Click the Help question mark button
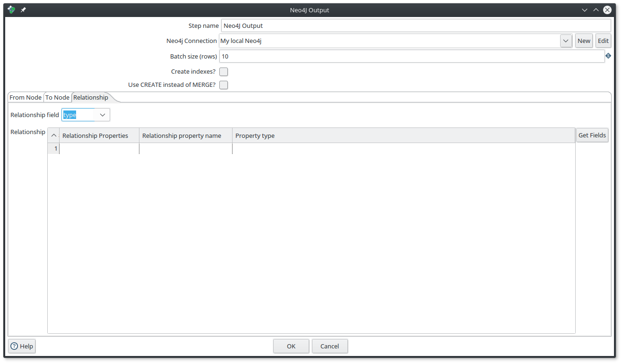Screen dimensions: 622x364 coord(22,346)
